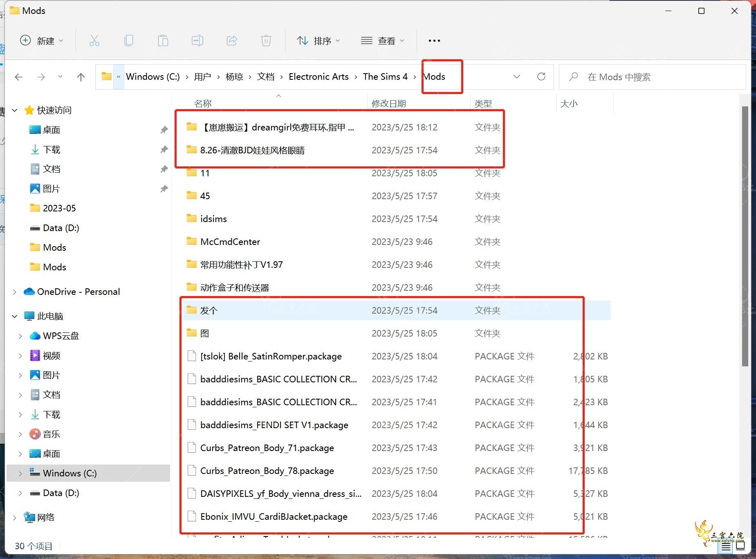Viewport: 756px width, 559px height.
Task: Select 下载 under quick access
Action: click(x=52, y=149)
